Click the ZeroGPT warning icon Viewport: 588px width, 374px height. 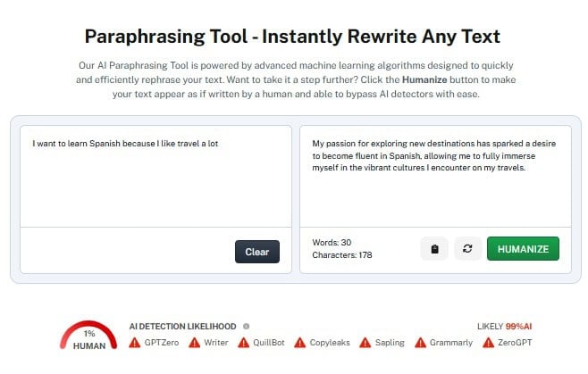coord(488,343)
